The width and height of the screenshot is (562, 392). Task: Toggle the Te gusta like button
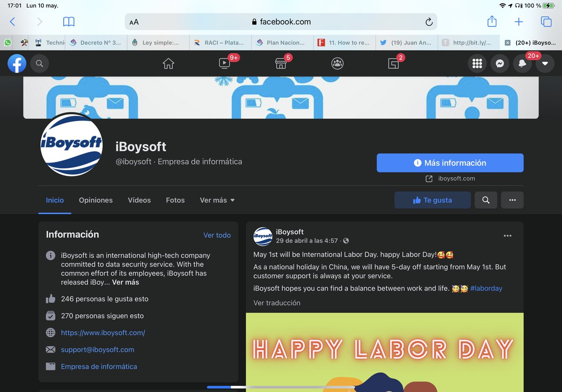[433, 200]
